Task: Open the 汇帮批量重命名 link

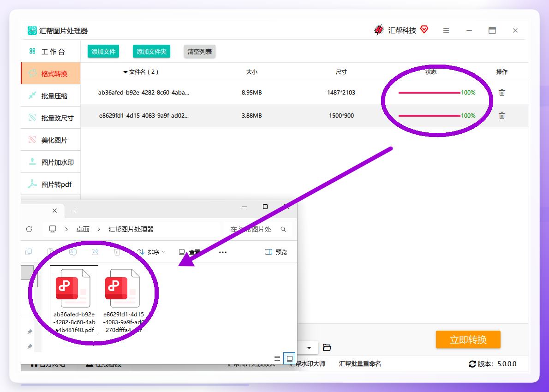Action: point(360,364)
